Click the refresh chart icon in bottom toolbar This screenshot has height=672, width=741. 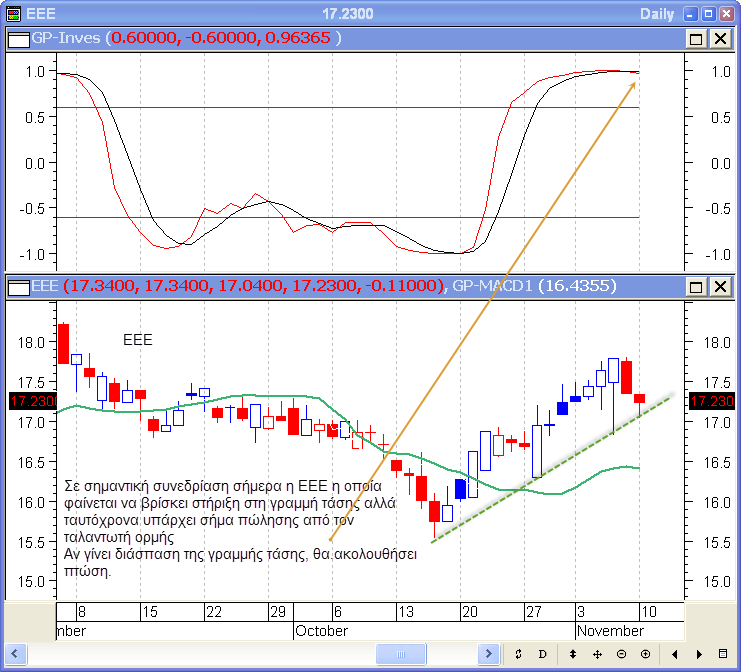pos(519,654)
